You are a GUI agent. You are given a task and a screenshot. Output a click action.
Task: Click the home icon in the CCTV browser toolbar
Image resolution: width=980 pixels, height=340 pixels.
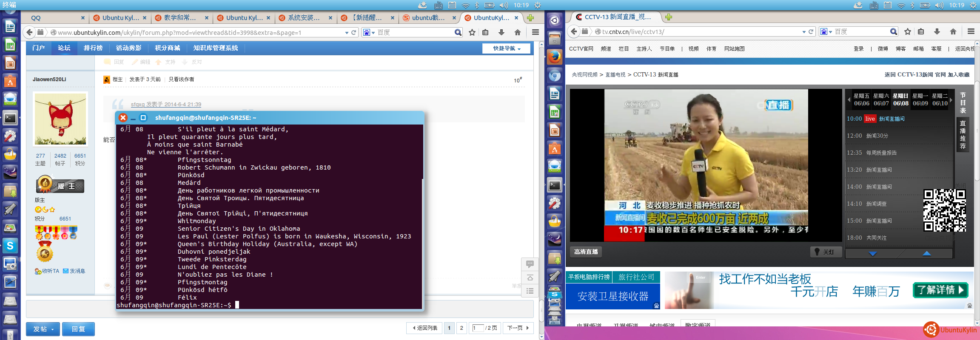point(953,32)
